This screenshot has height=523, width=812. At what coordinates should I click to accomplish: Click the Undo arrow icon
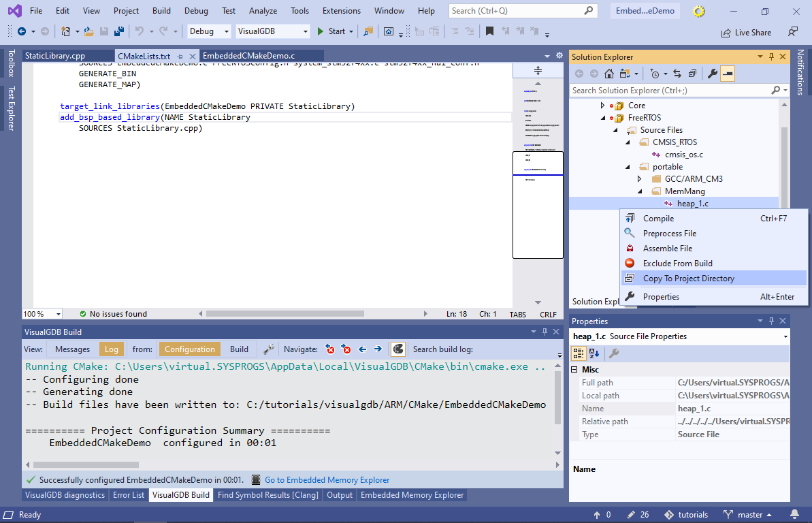click(x=140, y=31)
